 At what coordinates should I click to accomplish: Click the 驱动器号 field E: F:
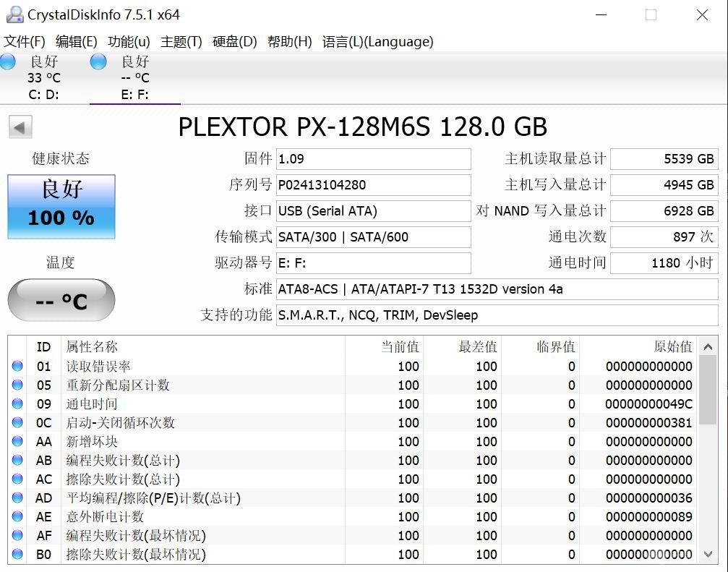tap(373, 262)
